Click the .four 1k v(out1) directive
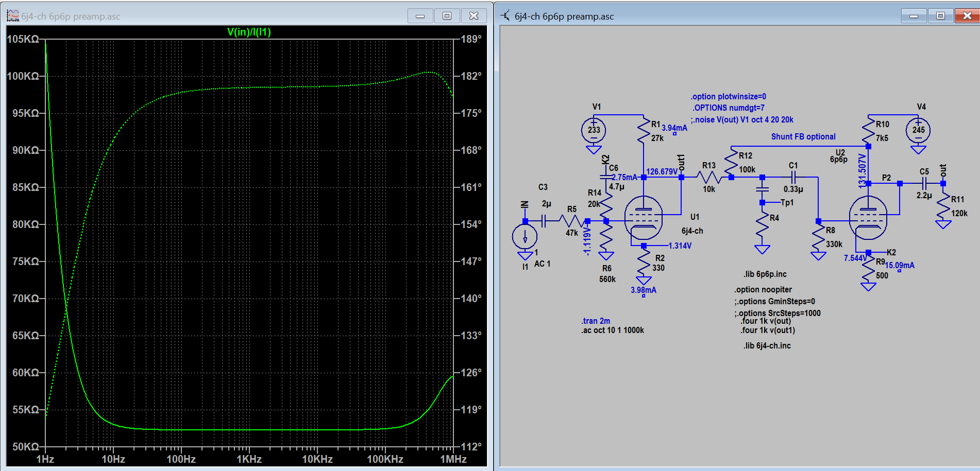This screenshot has width=980, height=471. pos(768,330)
